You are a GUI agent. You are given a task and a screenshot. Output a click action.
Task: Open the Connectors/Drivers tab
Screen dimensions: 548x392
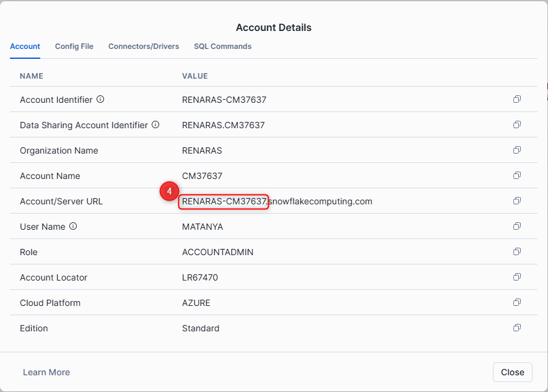point(144,46)
